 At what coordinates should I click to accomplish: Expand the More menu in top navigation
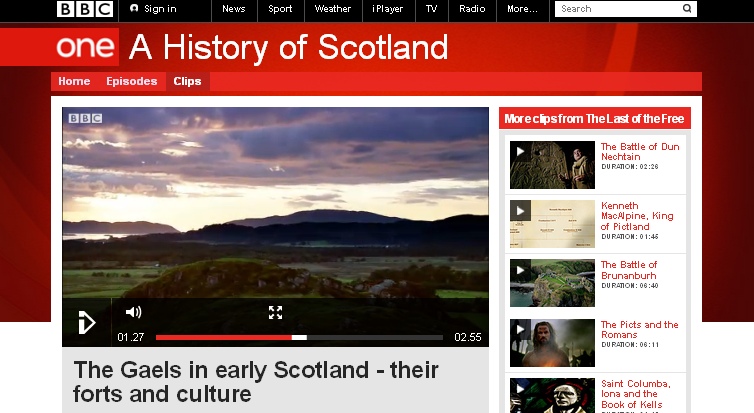(x=522, y=9)
